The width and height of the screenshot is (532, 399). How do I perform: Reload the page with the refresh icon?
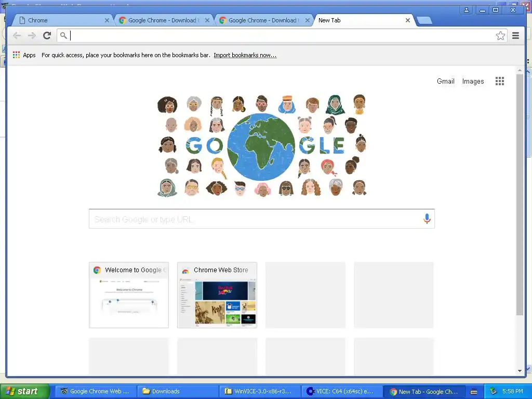click(x=47, y=35)
